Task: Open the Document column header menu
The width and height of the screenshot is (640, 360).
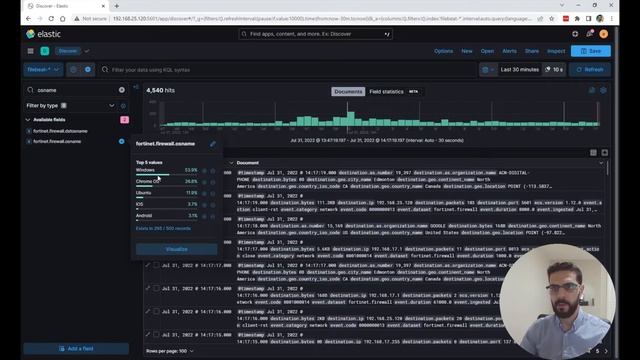Action: [601, 163]
